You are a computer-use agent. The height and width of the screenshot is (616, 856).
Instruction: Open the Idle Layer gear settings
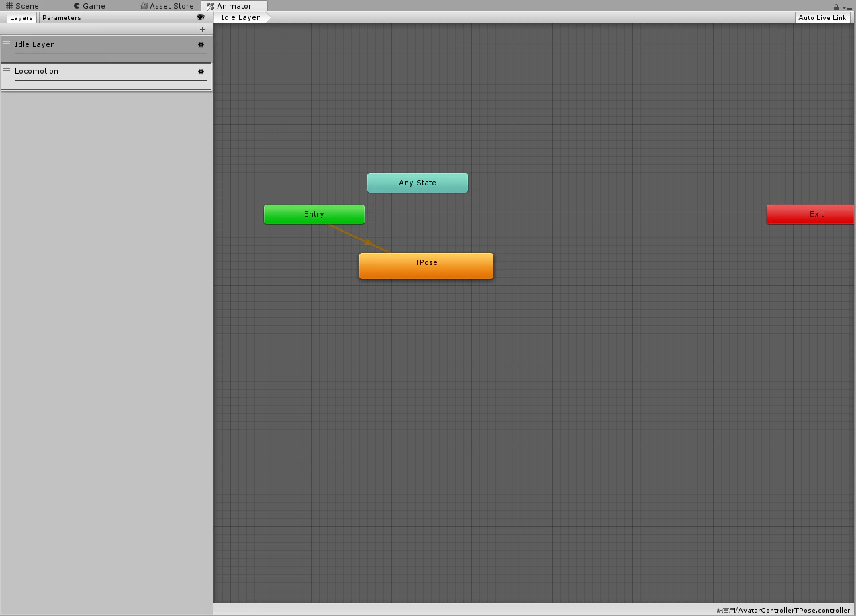tap(201, 44)
